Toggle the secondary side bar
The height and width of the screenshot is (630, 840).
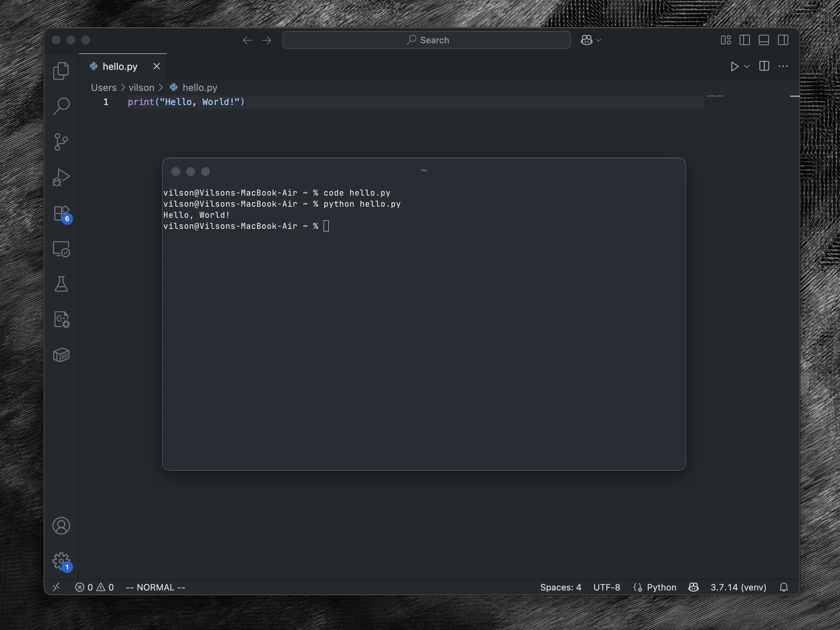click(x=783, y=40)
